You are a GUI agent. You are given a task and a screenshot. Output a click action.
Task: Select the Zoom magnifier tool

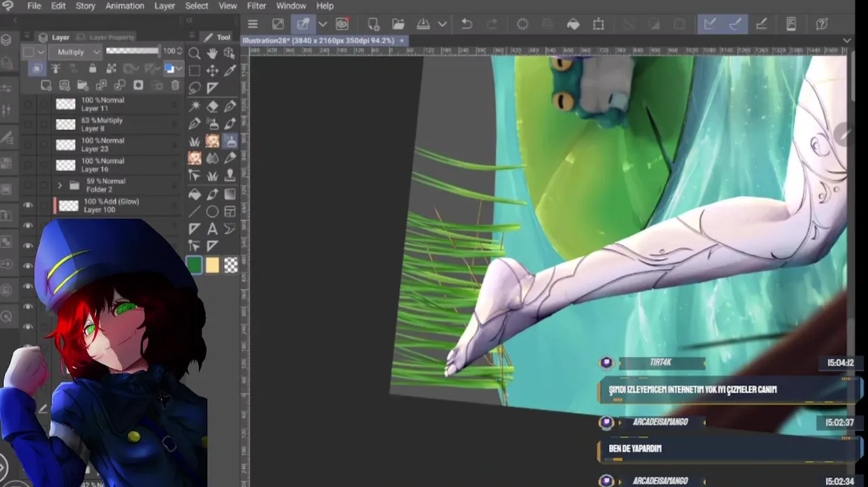point(194,53)
